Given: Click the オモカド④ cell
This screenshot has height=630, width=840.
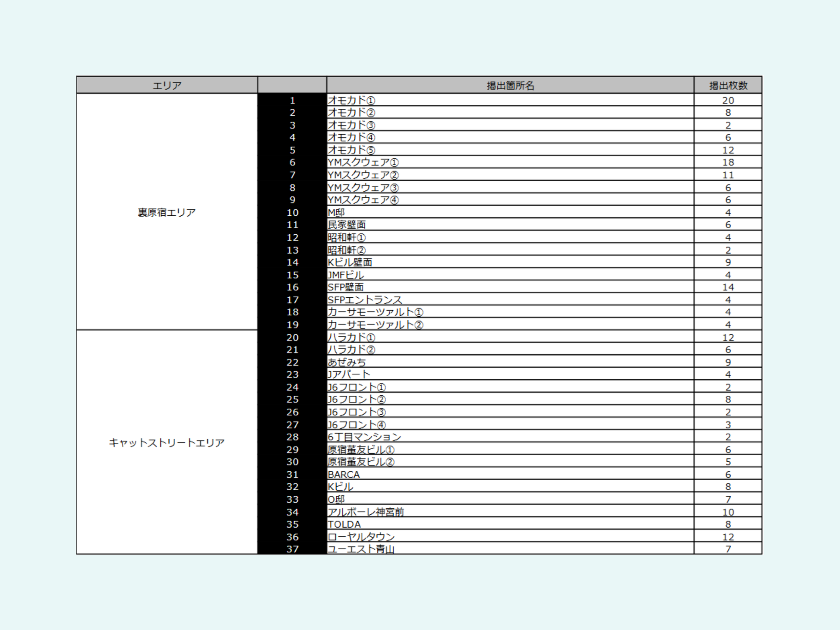Looking at the screenshot, I should (x=510, y=137).
